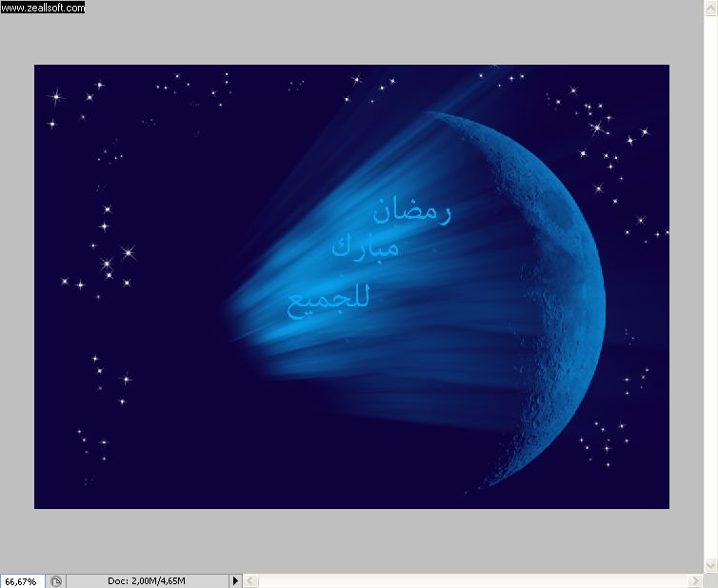Open the status bar info menu arrow
This screenshot has height=588, width=718.
[235, 580]
